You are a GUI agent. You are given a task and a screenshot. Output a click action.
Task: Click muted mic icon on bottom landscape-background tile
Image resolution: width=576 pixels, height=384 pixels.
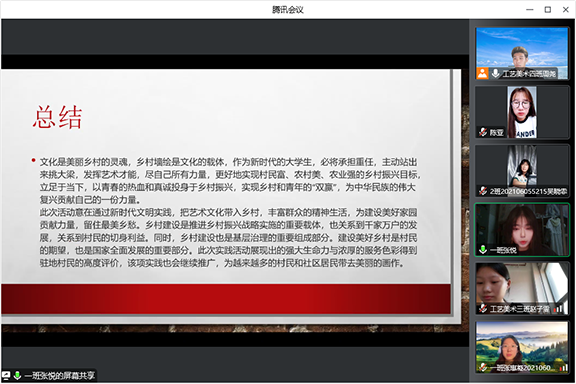point(483,367)
